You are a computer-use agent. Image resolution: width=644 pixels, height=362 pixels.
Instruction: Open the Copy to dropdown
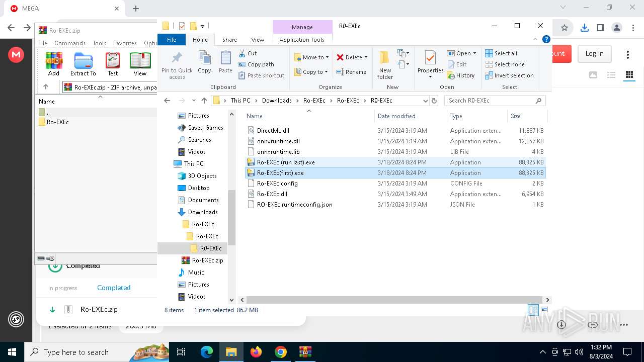pyautogui.click(x=311, y=72)
